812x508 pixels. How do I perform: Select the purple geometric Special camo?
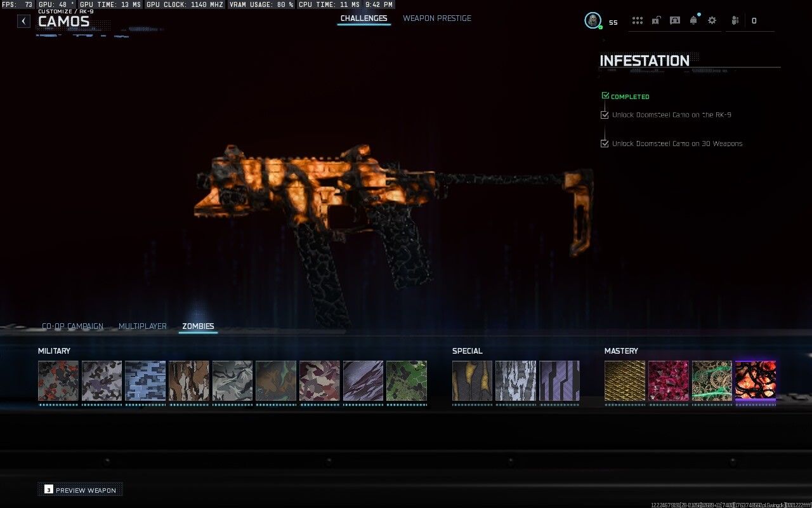[560, 381]
